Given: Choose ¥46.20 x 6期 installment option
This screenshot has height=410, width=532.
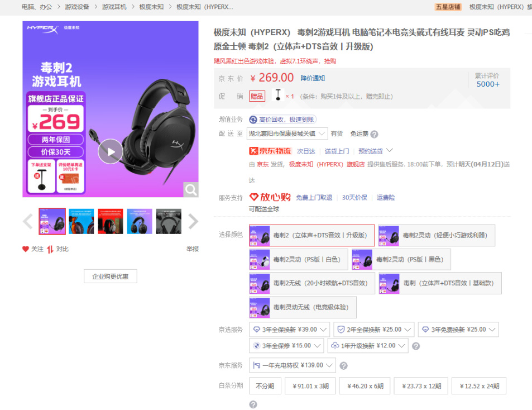Looking at the screenshot, I should tap(365, 386).
